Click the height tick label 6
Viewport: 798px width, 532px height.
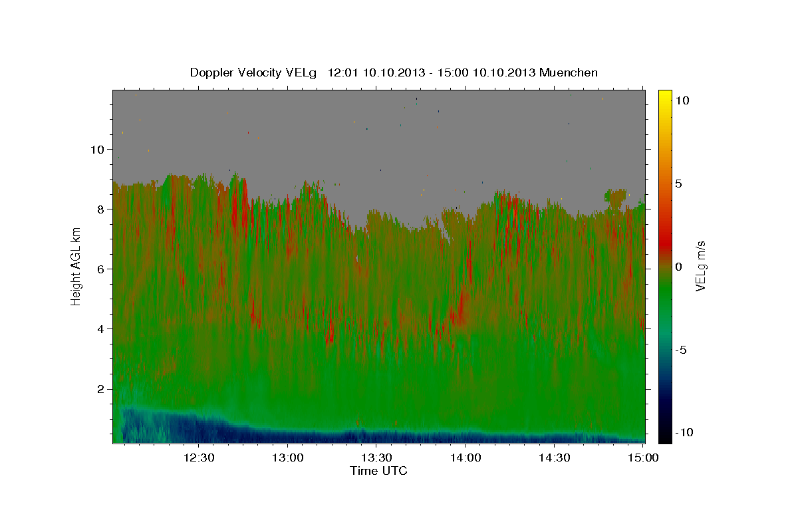100,269
